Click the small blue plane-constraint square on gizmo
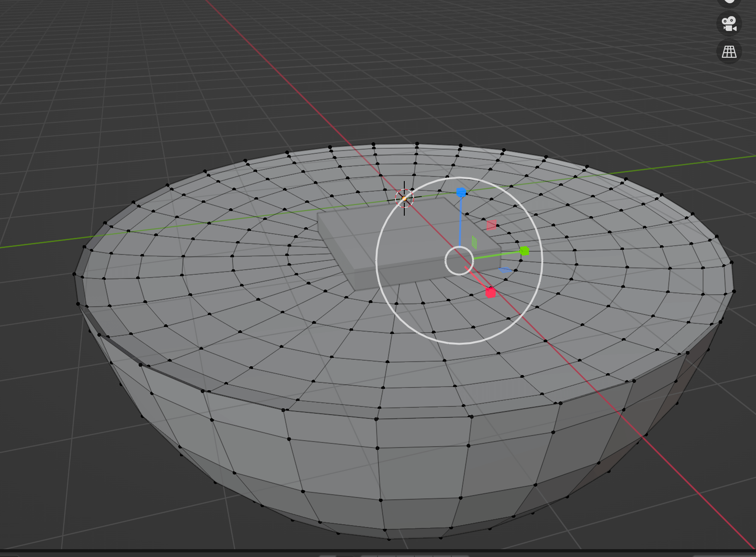Screen dimensions: 756x557 point(505,269)
